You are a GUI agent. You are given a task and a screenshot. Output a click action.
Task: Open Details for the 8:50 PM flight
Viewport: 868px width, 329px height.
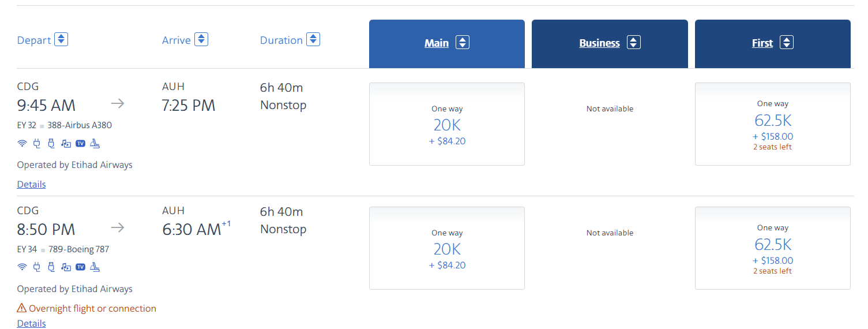[x=31, y=324]
